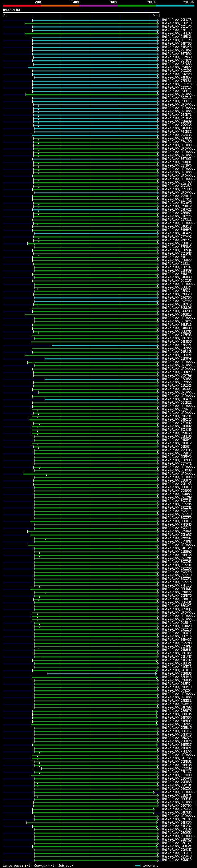Open hit UniRef100_Q9LST8
This screenshot has height=868, width=197.
[x=176, y=20]
